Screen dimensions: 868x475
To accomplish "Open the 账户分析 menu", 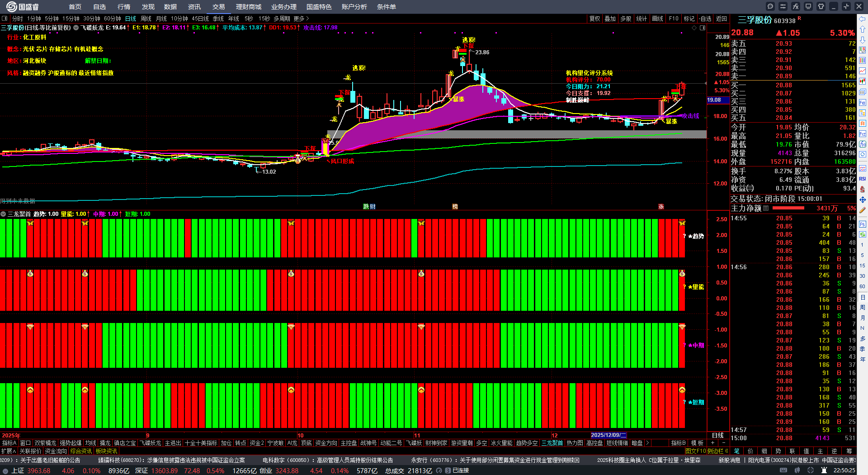I will [x=354, y=7].
